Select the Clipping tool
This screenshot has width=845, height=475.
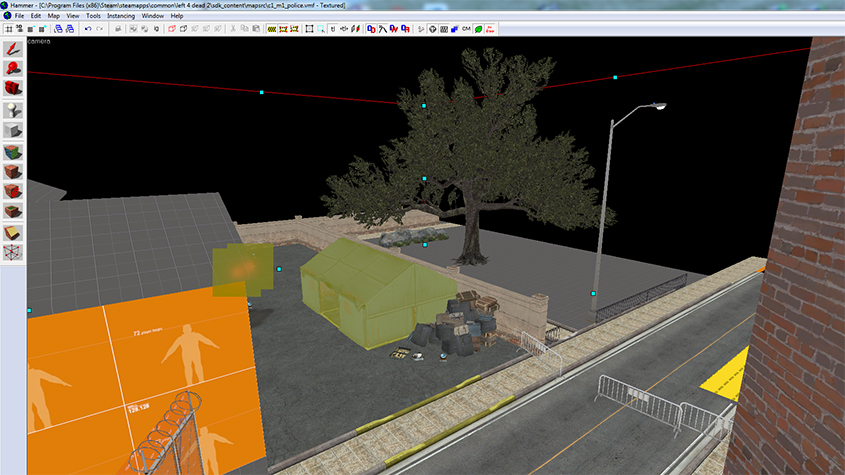point(13,233)
